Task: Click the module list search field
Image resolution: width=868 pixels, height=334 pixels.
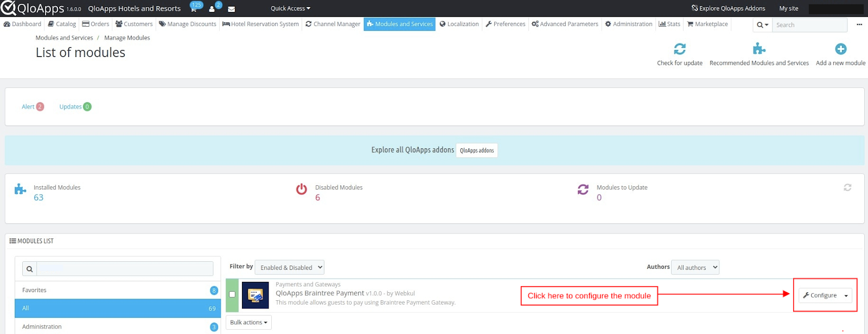Action: pos(125,269)
